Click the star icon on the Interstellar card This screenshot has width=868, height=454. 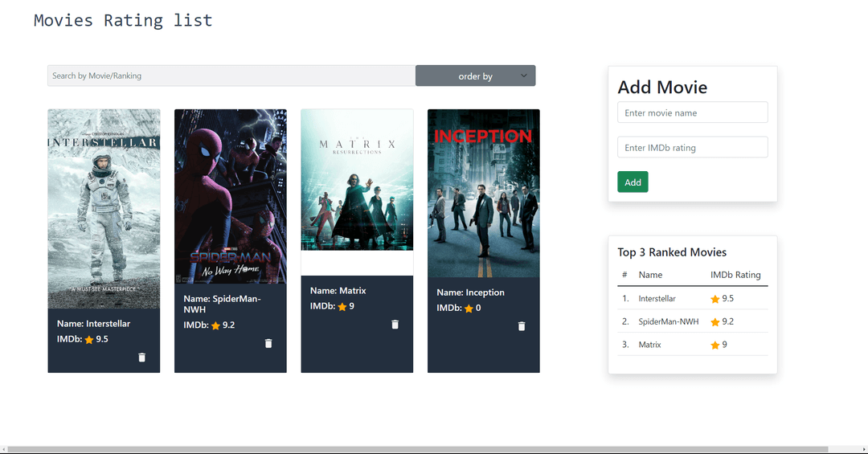tap(89, 340)
